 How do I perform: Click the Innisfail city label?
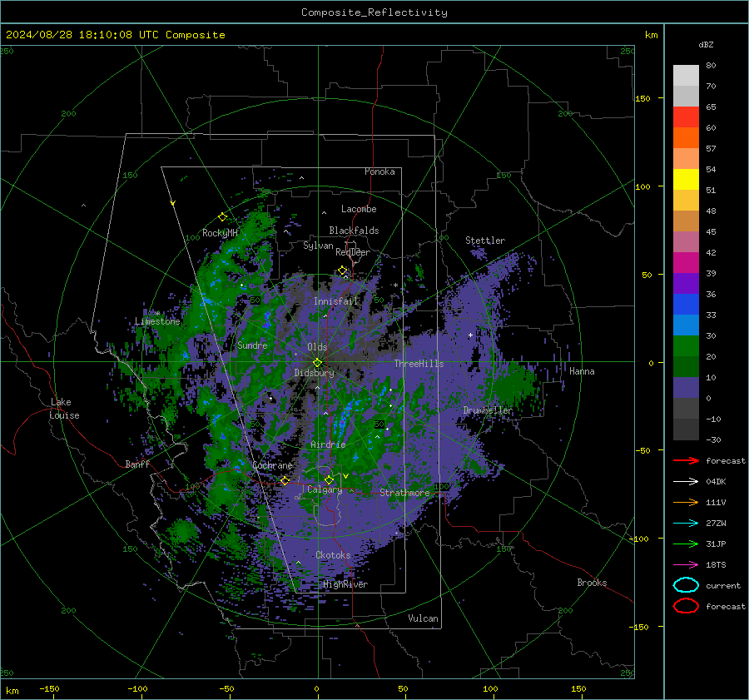(x=336, y=301)
